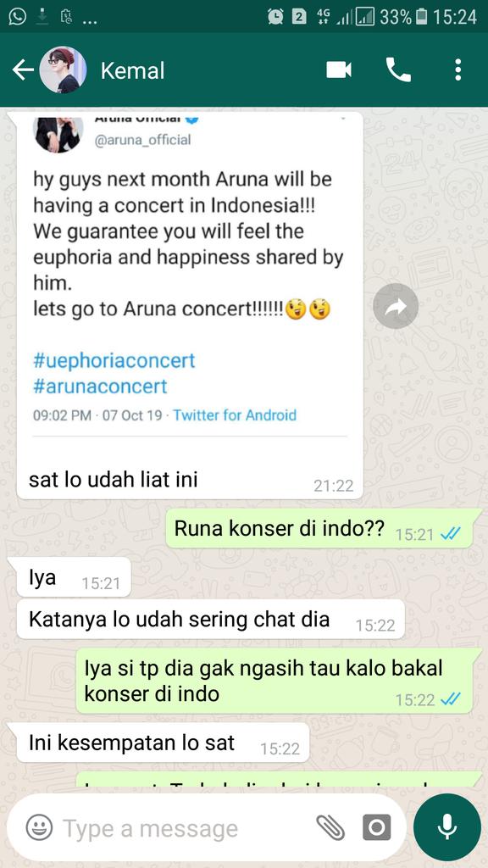Open Kemal's profile picture

63,70
